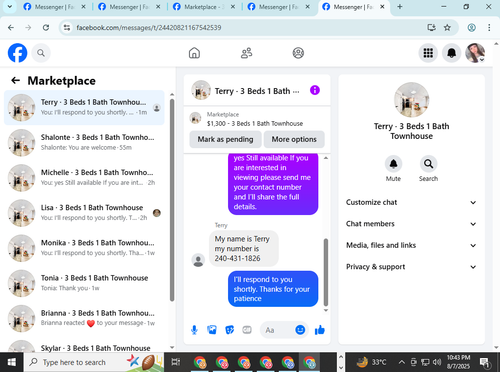This screenshot has height=372, width=500.
Task: Expand Chat members section
Action: (411, 224)
